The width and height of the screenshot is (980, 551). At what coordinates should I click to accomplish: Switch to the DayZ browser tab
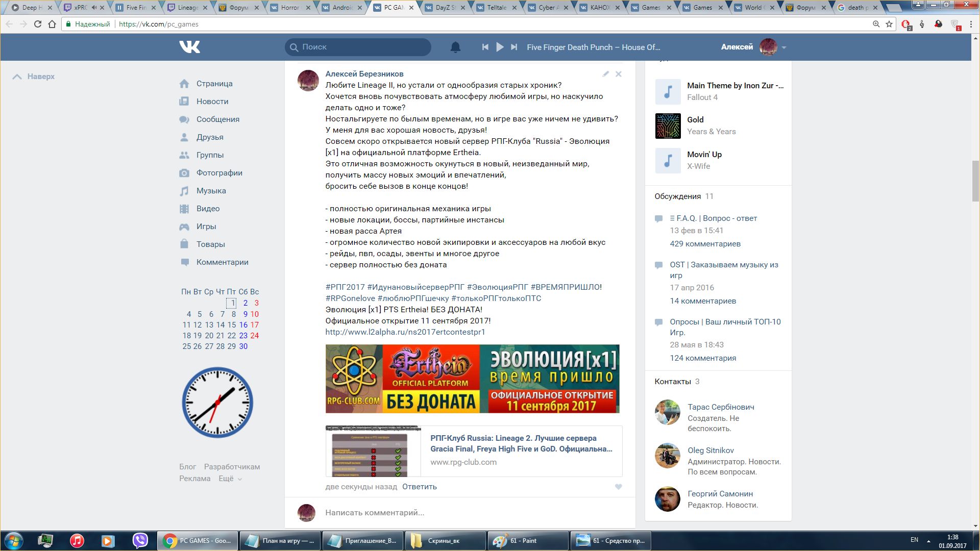pos(446,8)
